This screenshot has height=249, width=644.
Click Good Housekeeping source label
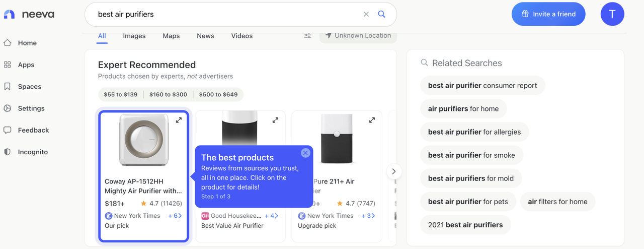[x=231, y=216]
